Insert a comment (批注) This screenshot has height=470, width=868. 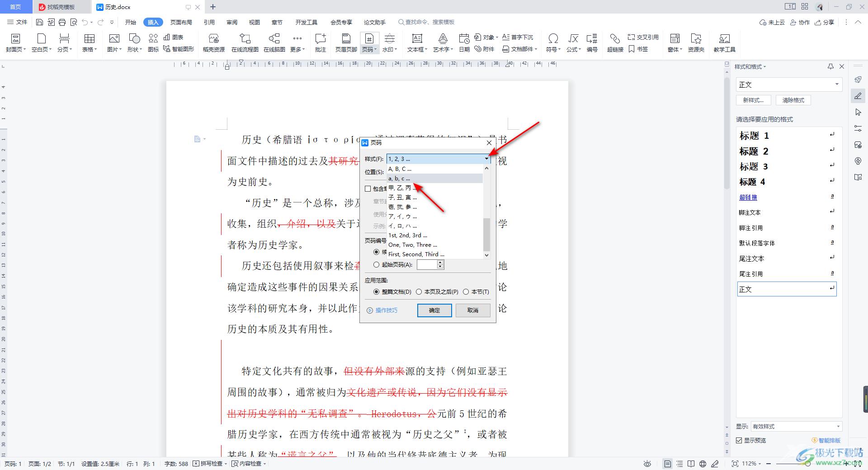click(x=321, y=43)
